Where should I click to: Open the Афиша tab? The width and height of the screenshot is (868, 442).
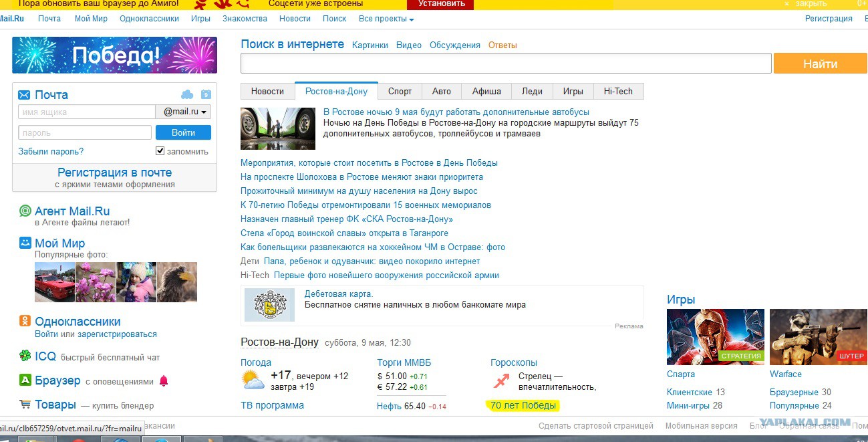tap(486, 91)
